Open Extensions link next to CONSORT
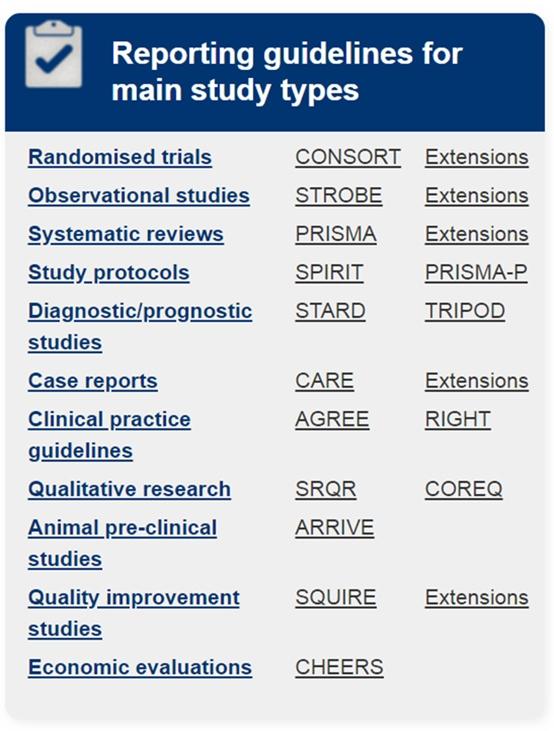The image size is (554, 731). pyautogui.click(x=477, y=157)
